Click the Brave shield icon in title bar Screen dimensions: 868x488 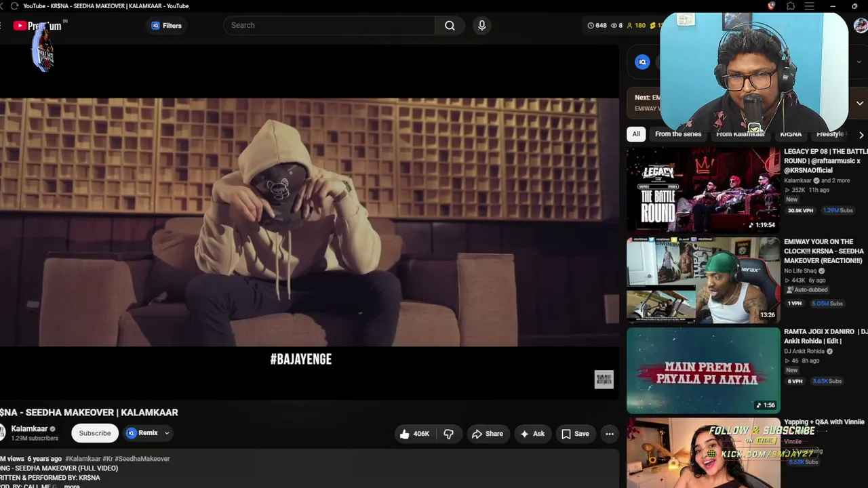click(x=771, y=6)
